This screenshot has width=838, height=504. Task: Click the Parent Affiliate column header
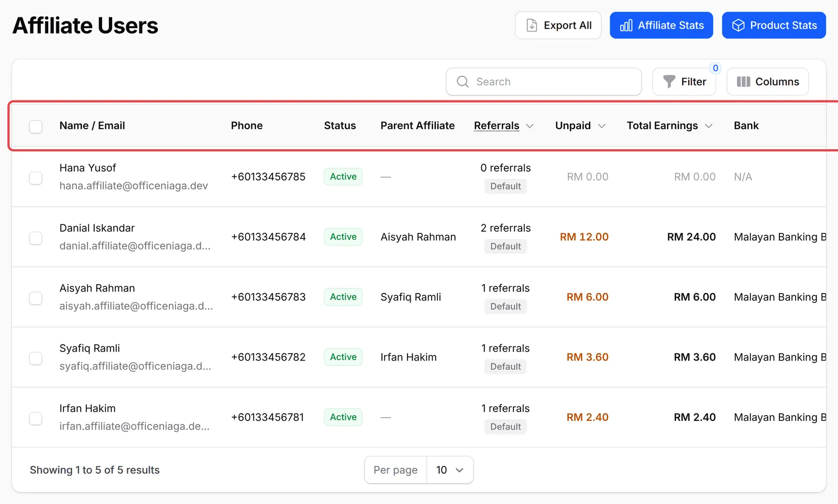pyautogui.click(x=417, y=126)
